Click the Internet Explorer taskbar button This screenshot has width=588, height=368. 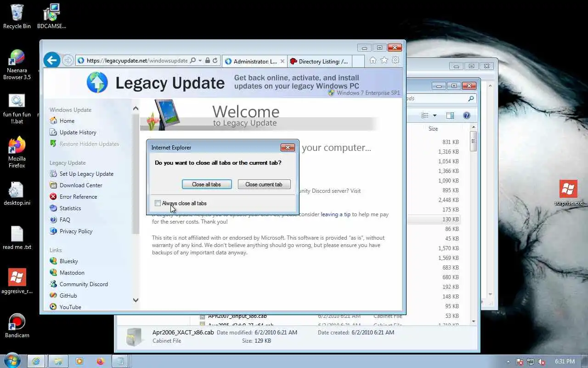point(37,361)
